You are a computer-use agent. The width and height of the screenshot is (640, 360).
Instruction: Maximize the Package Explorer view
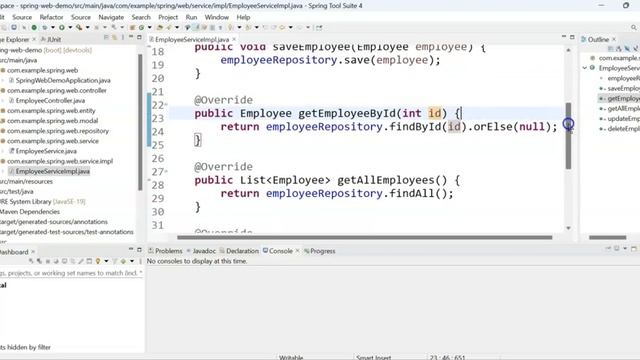pos(139,37)
